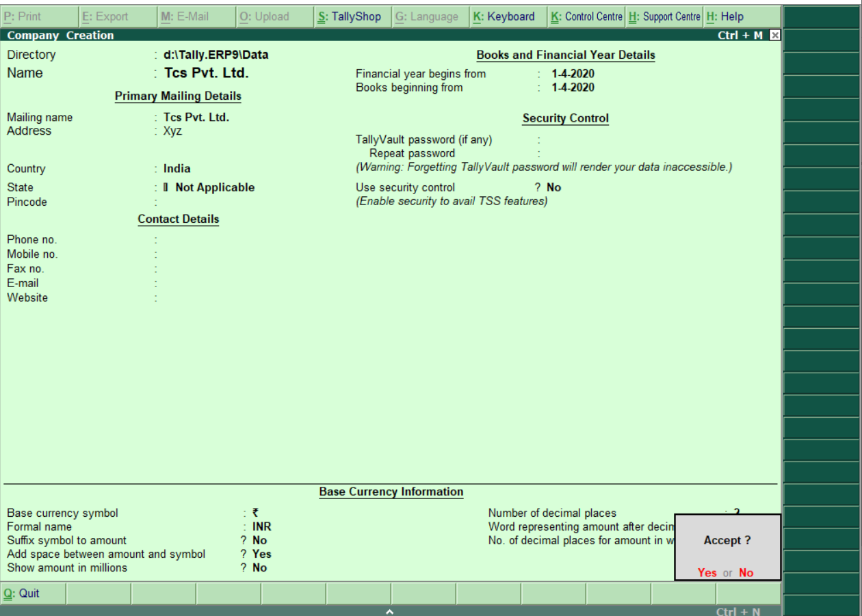Close the Company Creation window with X
This screenshot has height=616, width=862.
click(x=774, y=36)
